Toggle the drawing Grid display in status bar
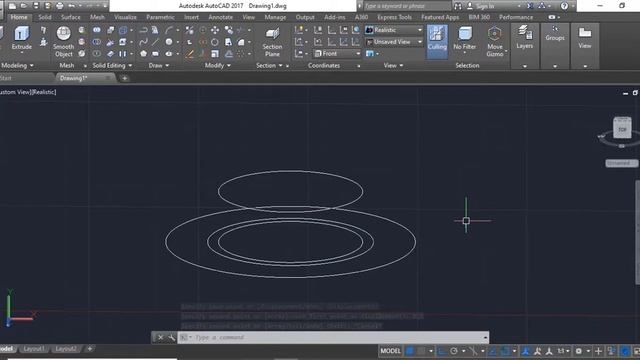This screenshot has height=360, width=640. click(x=410, y=351)
